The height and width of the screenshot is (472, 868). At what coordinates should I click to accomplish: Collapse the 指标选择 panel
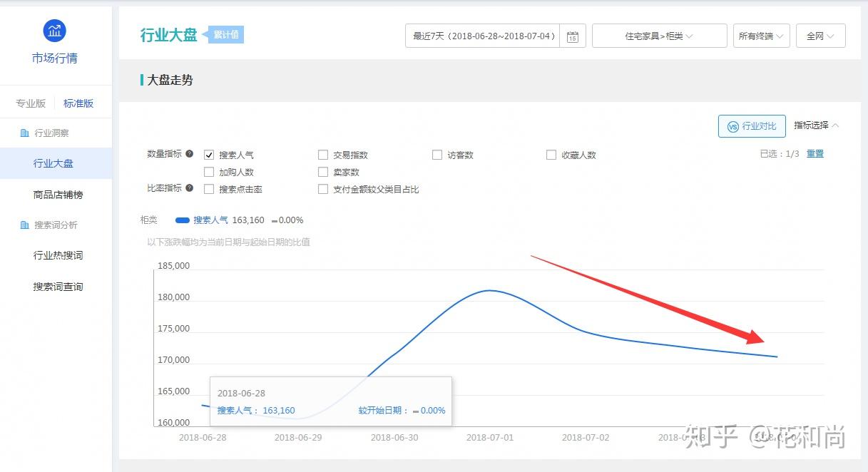tap(817, 125)
